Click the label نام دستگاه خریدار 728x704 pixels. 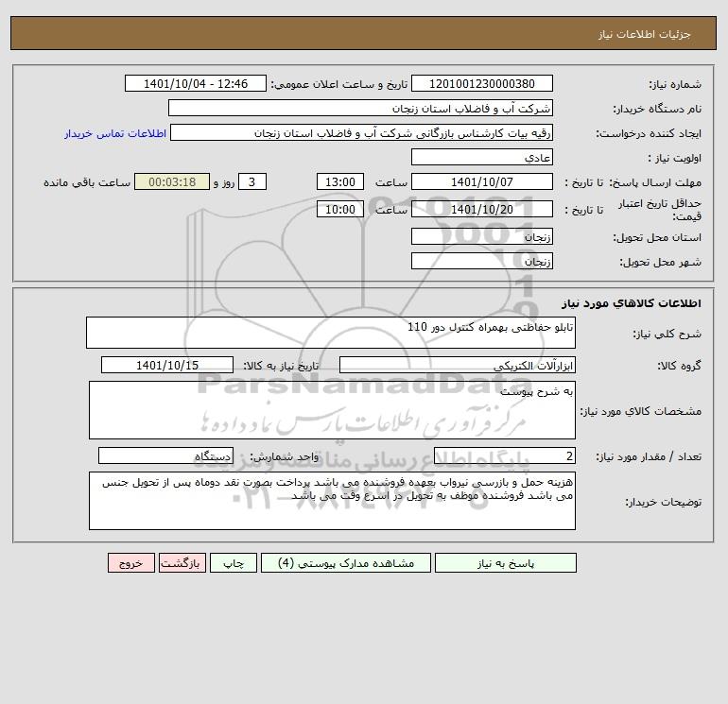coord(657,109)
